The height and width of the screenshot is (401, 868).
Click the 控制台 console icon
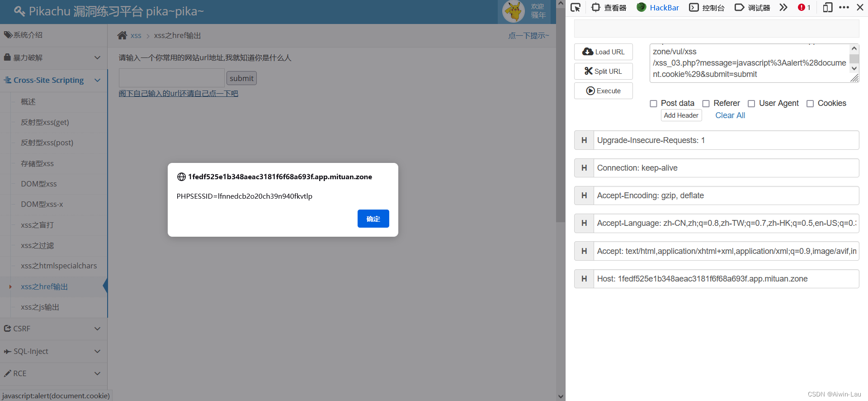point(694,7)
